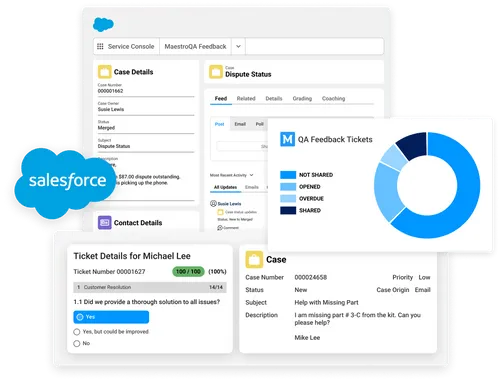The width and height of the screenshot is (500, 382).
Task: Click the Mike Lee signature text
Action: pyautogui.click(x=307, y=338)
